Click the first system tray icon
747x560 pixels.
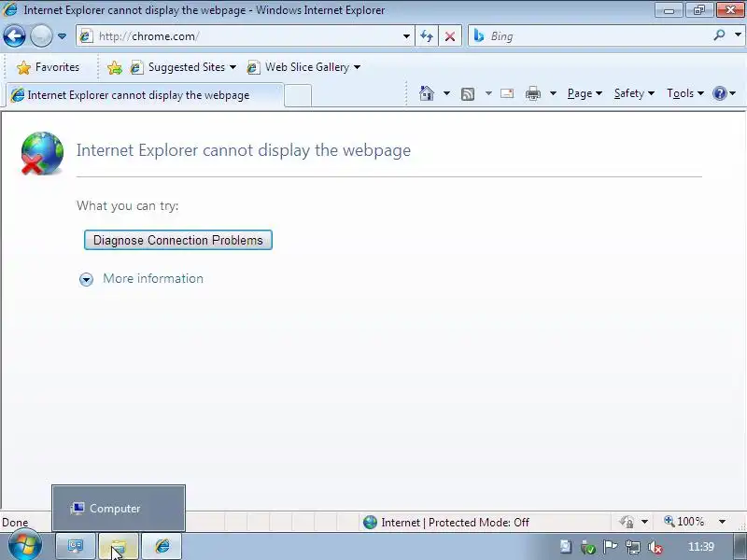click(x=566, y=547)
